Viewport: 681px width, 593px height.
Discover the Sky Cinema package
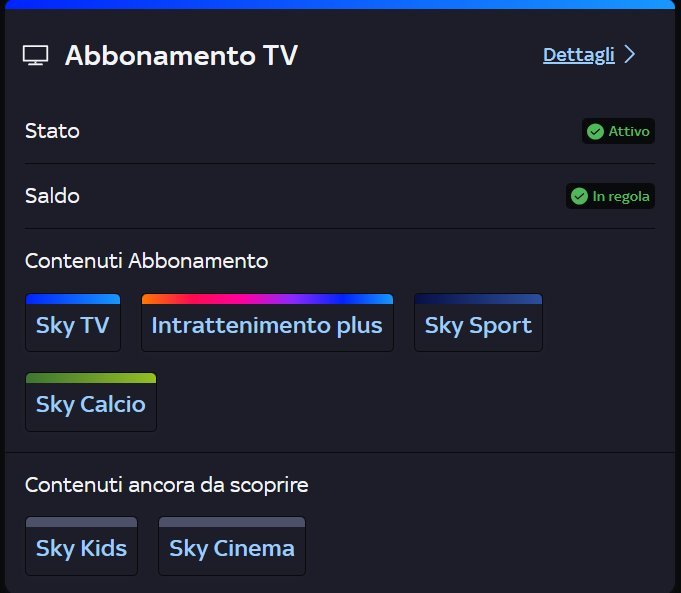click(231, 548)
